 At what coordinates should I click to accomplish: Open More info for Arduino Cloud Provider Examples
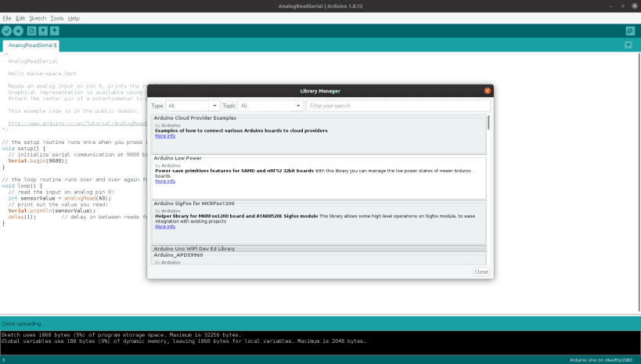point(165,136)
